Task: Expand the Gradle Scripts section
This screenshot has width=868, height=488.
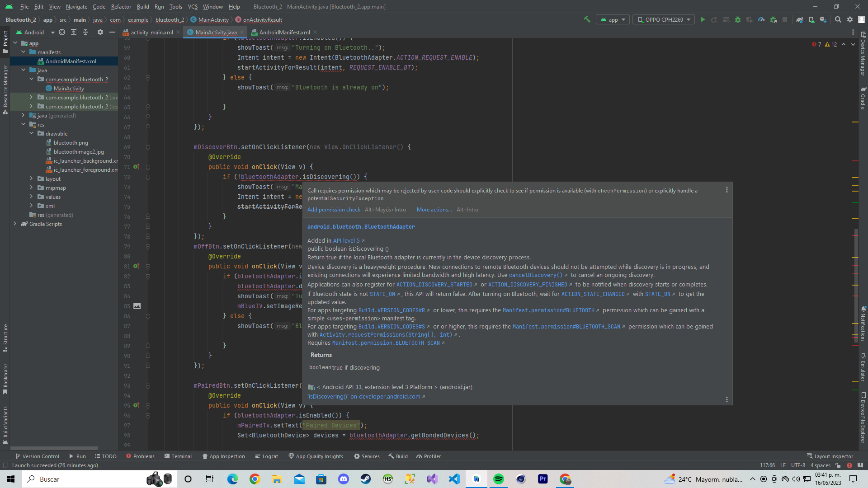Action: click(15, 224)
